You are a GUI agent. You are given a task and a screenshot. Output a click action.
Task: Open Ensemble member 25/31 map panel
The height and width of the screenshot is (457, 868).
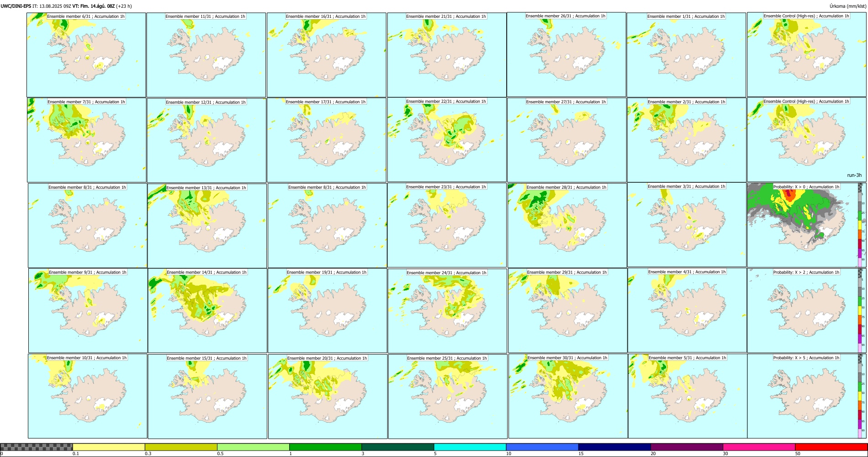tap(448, 397)
